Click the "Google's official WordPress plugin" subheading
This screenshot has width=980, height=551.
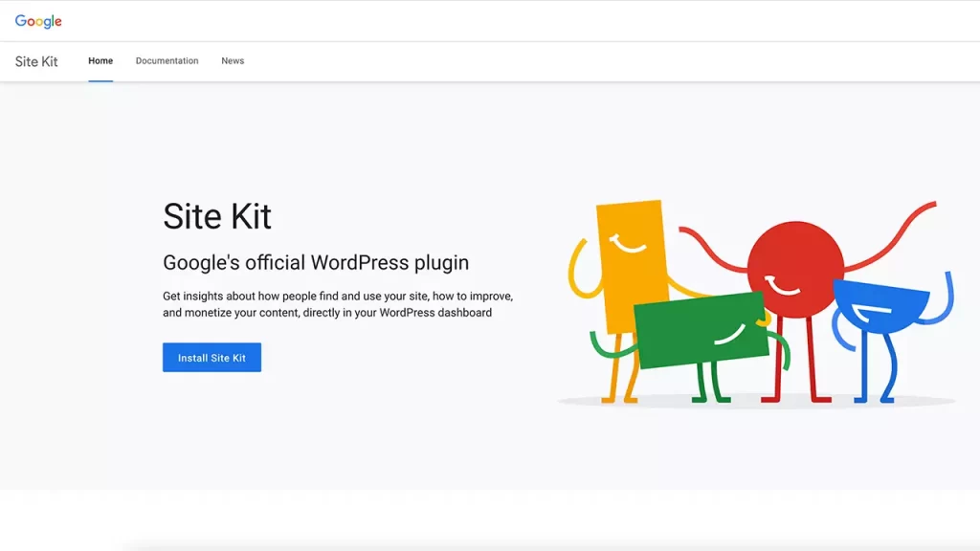click(x=316, y=262)
